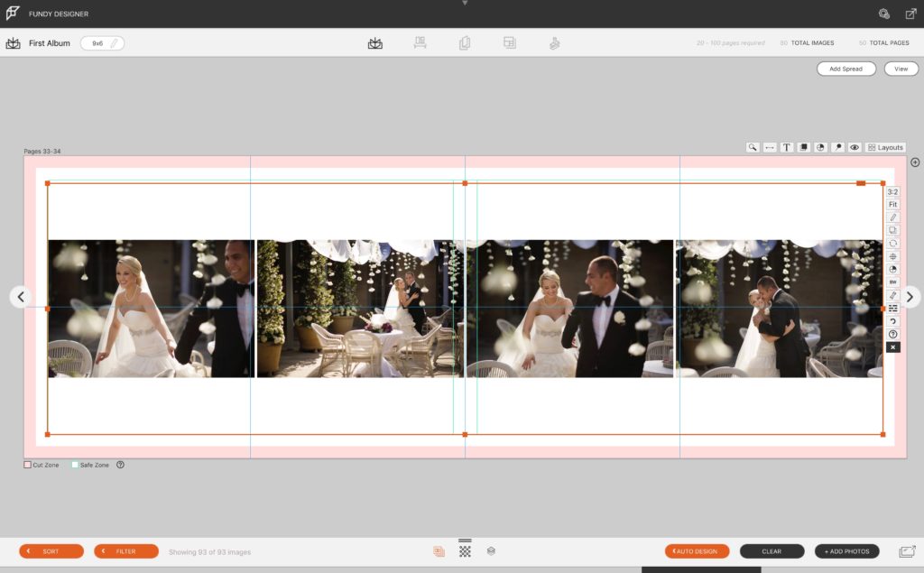The width and height of the screenshot is (924, 573).
Task: Select the spacing arrows tool above the spread
Action: (x=770, y=147)
